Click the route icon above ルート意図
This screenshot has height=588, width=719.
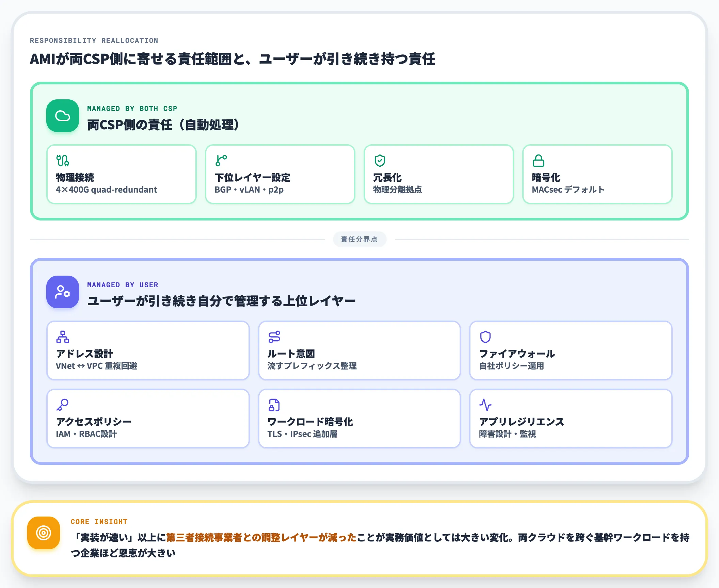[x=274, y=337]
